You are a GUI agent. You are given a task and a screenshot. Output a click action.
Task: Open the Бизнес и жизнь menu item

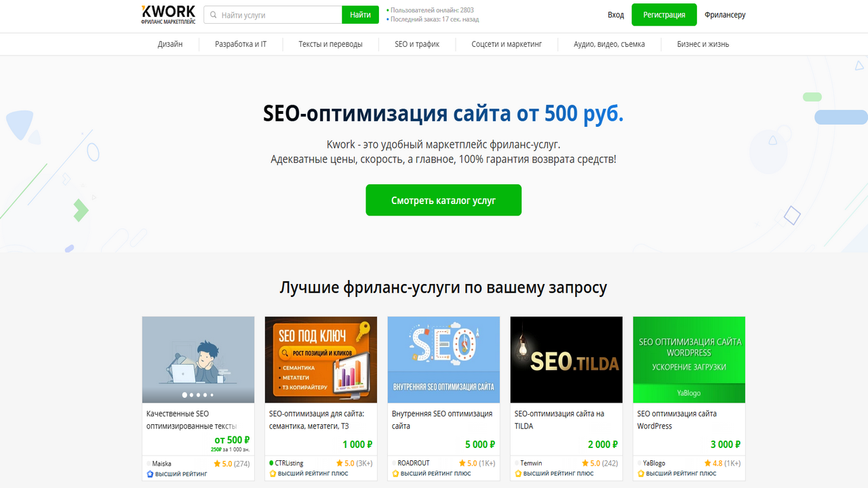[703, 44]
